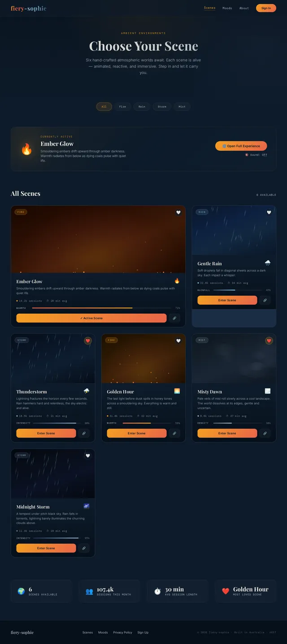Viewport: 287px width, 644px height.
Task: Click the Golden Hour scene preview image
Action: [x=143, y=359]
